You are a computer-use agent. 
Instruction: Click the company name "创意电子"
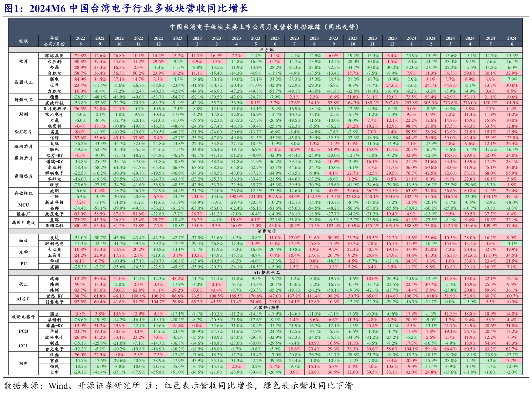pos(55,302)
